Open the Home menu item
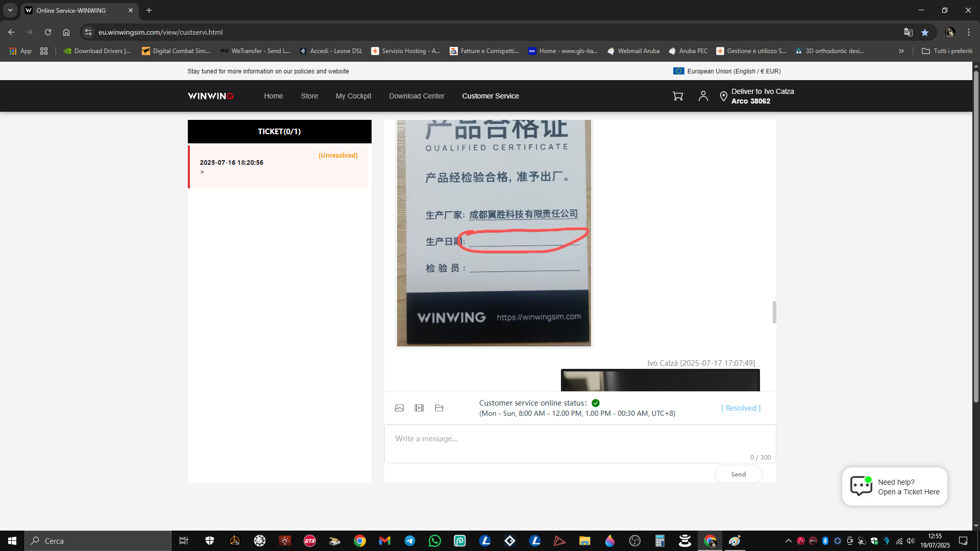 click(274, 96)
